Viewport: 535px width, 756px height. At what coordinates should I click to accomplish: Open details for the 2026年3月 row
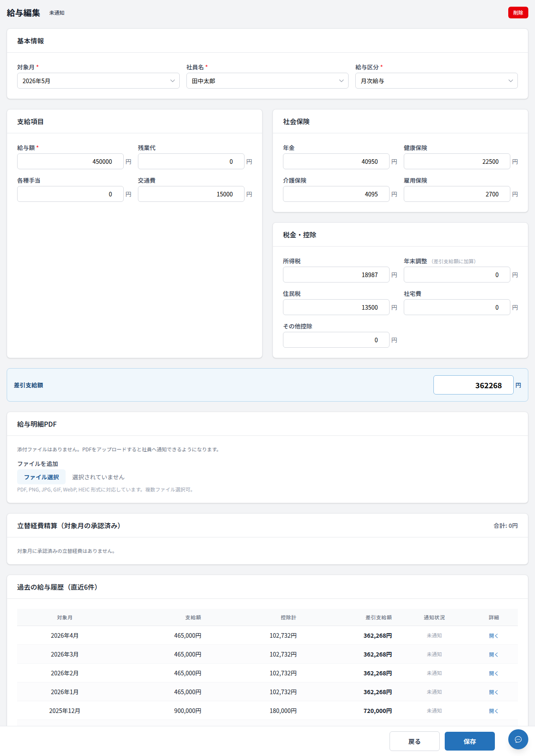494,654
